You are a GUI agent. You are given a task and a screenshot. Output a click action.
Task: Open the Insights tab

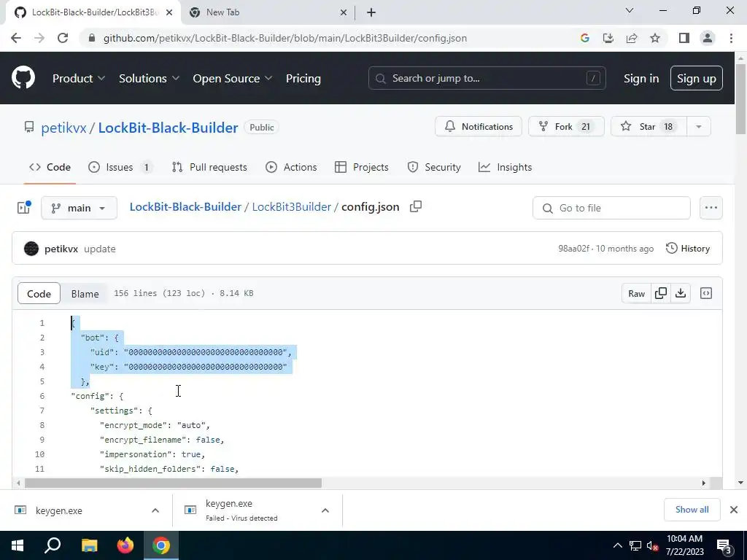click(505, 167)
